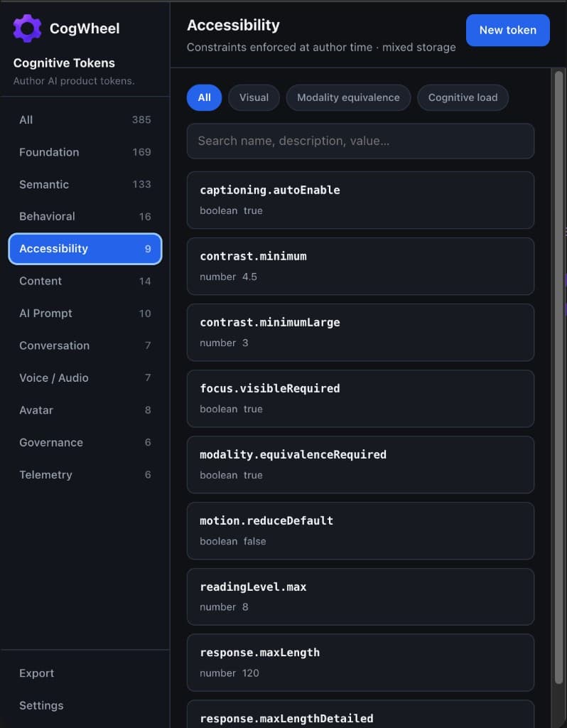Open the contrast.minimum token card
The height and width of the screenshot is (728, 567).
(360, 266)
